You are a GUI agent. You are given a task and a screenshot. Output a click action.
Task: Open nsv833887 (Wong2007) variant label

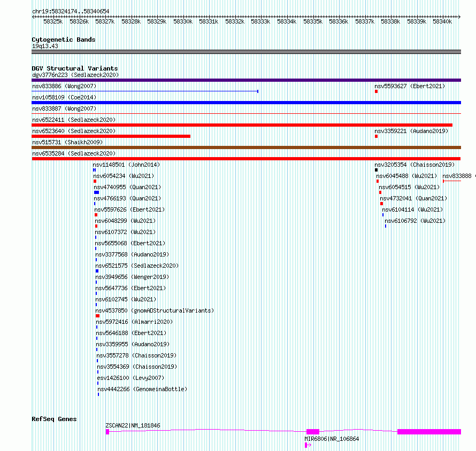coord(64,108)
